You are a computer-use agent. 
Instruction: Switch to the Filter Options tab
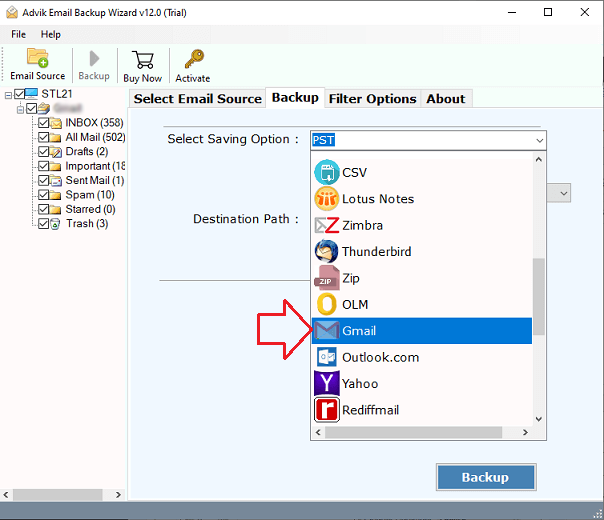pos(372,98)
